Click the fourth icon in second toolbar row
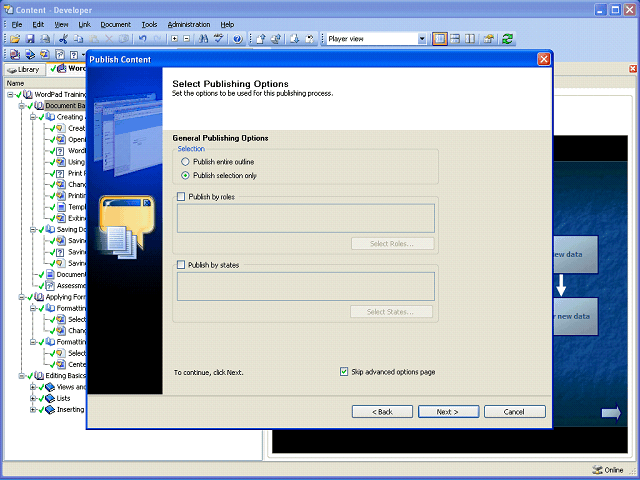This screenshot has height=480, width=640. pyautogui.click(x=60, y=54)
